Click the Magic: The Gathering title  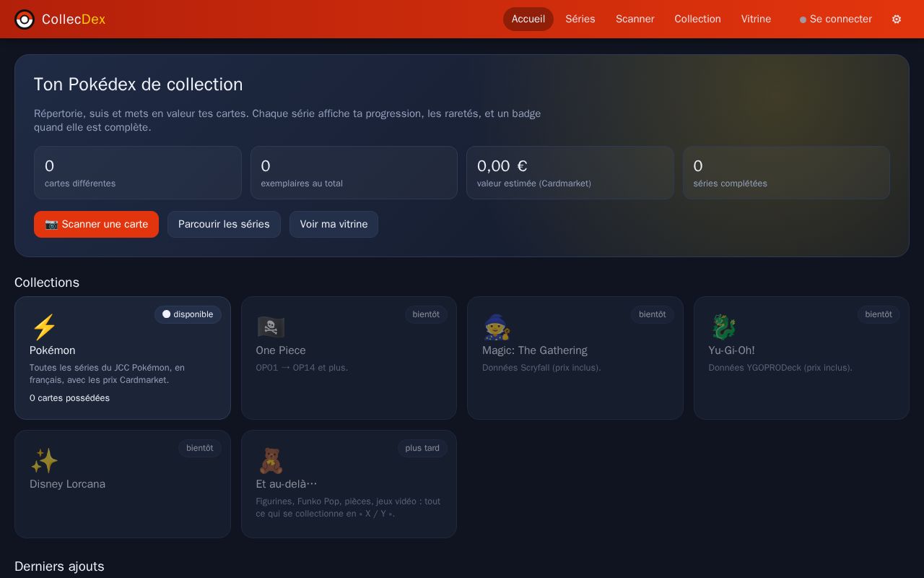(x=535, y=350)
